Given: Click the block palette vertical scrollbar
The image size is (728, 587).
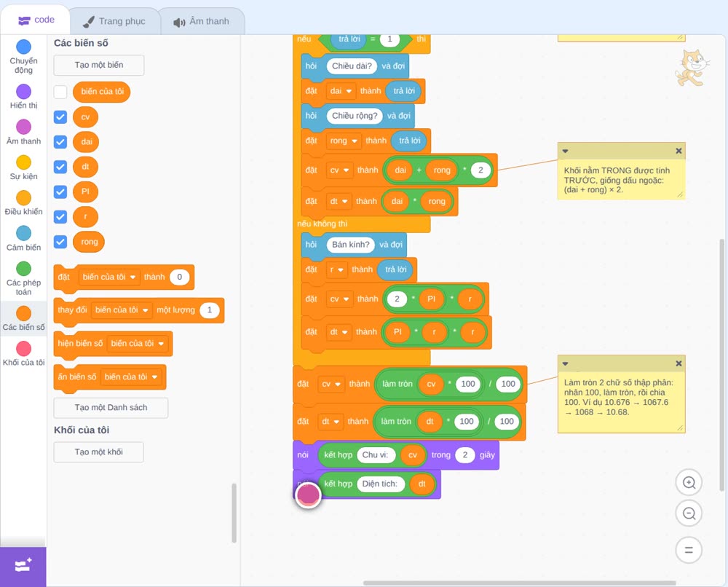Looking at the screenshot, I should coord(234,513).
